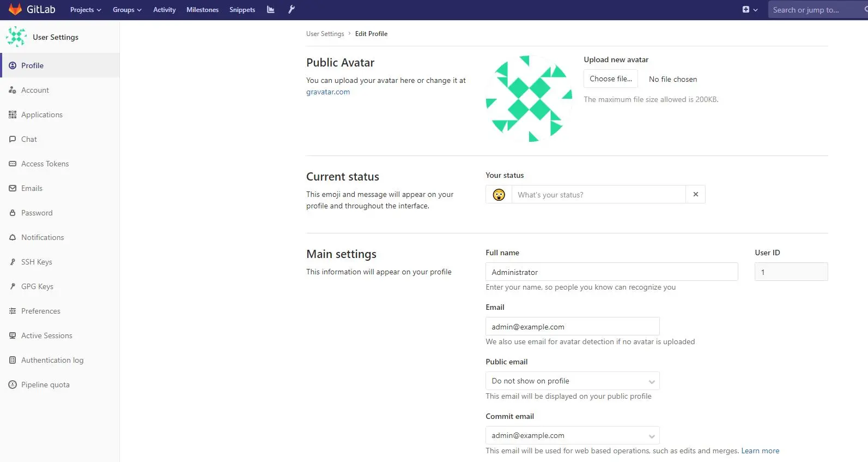
Task: Open the new item plus menu
Action: [x=750, y=9]
